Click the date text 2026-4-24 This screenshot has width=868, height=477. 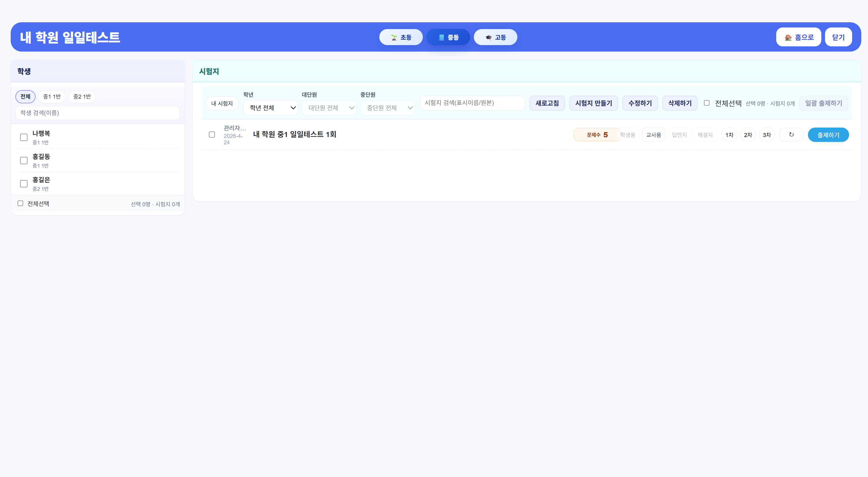tap(233, 139)
